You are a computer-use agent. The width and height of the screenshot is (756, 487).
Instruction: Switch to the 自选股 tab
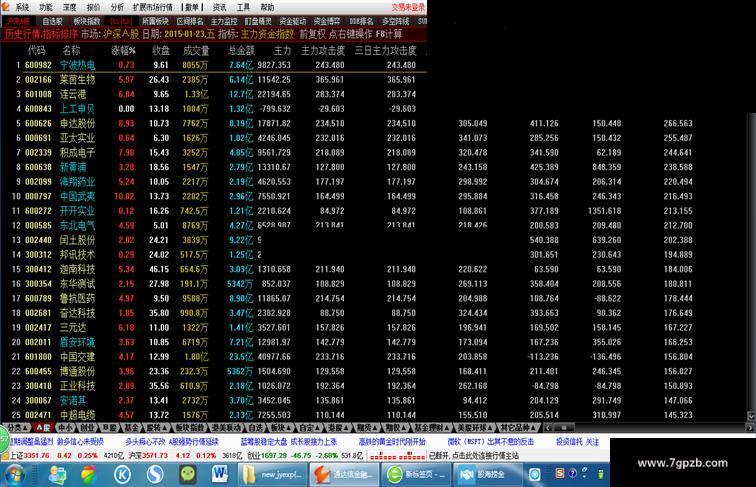coord(52,21)
